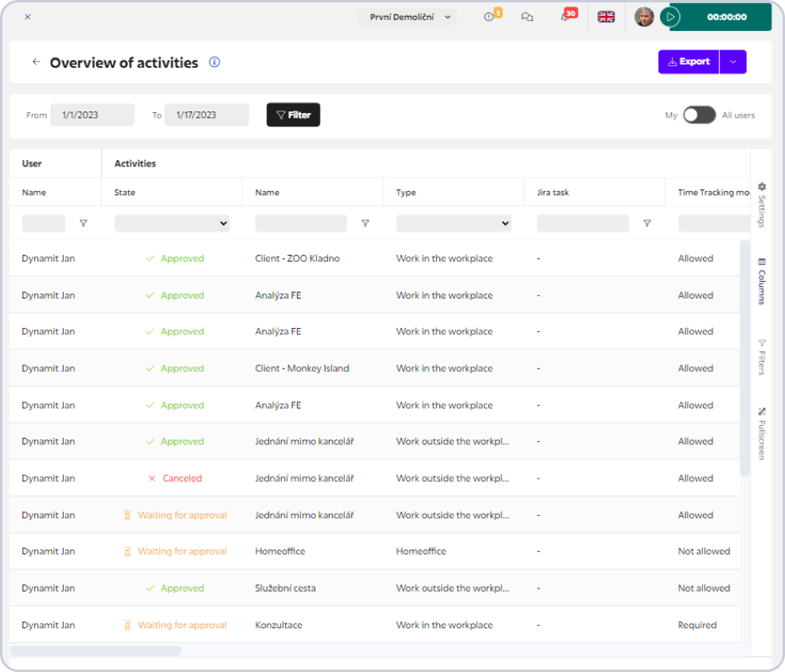Apply the Filter button
The width and height of the screenshot is (785, 672).
point(293,115)
